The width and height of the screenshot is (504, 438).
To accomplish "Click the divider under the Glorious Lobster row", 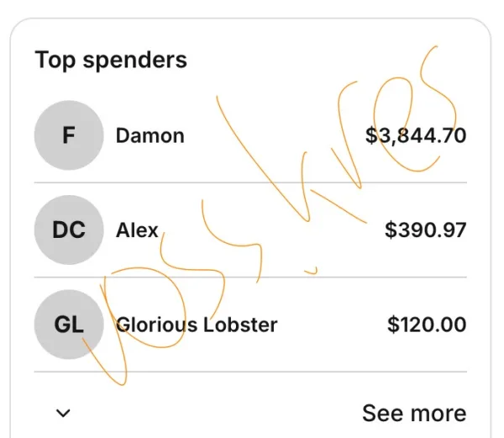I will 250,372.
